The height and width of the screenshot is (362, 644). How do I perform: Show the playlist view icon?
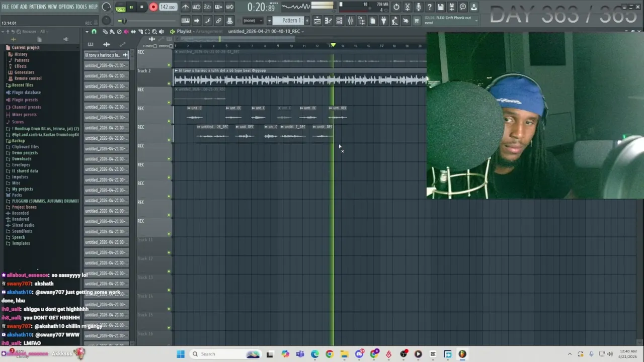coord(317,21)
